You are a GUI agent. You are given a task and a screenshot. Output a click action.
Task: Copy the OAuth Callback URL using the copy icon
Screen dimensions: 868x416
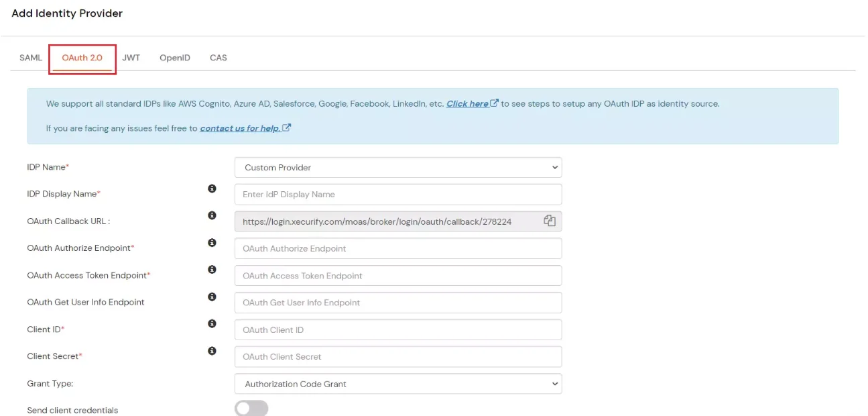coord(550,221)
